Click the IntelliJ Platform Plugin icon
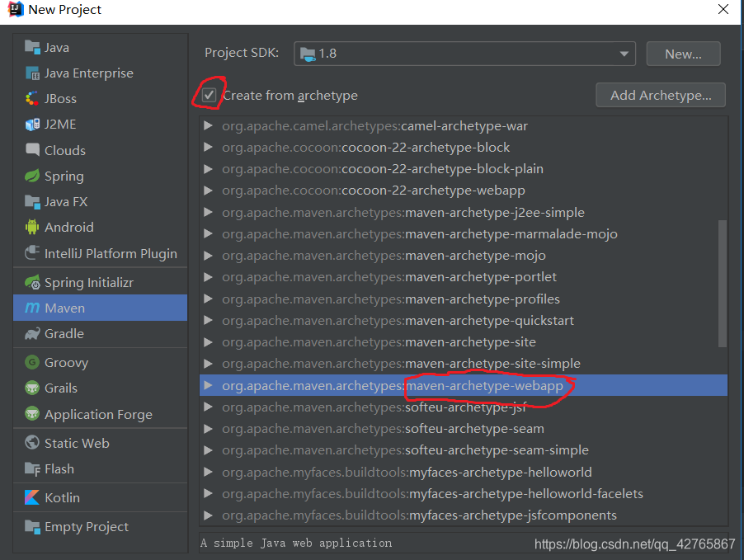The height and width of the screenshot is (560, 744). coord(32,253)
